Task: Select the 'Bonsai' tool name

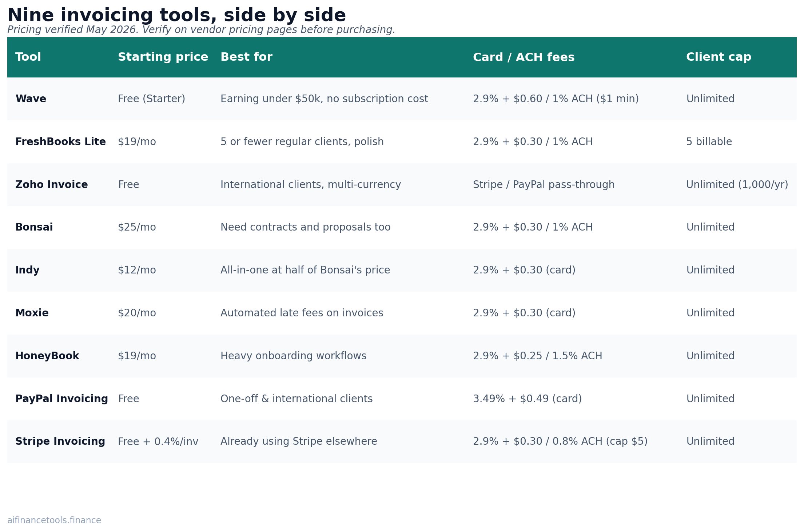Action: (x=34, y=227)
